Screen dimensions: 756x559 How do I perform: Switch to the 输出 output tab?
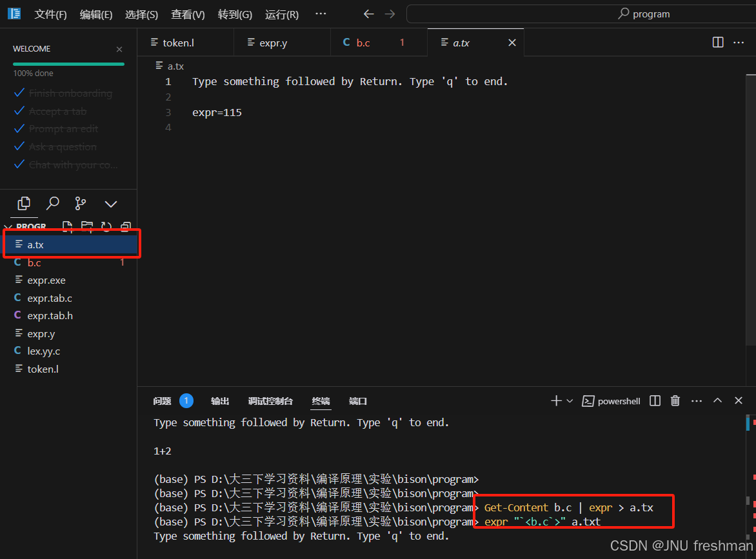220,401
